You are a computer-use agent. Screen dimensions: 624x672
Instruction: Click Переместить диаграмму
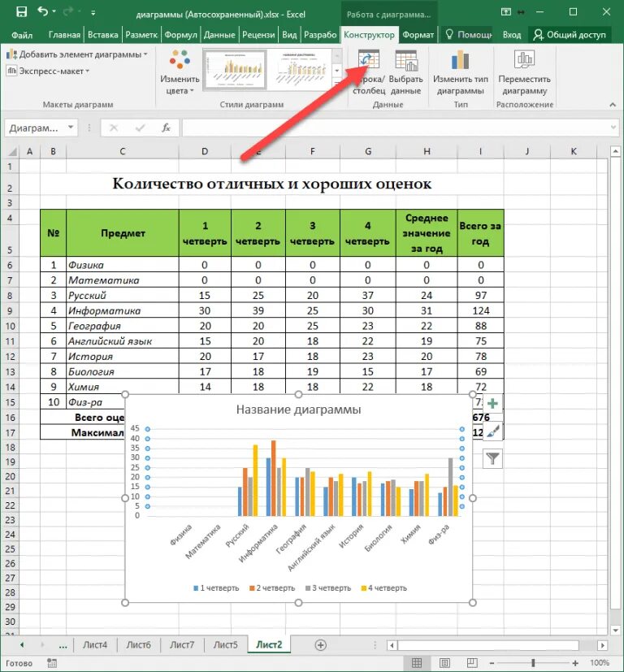525,72
